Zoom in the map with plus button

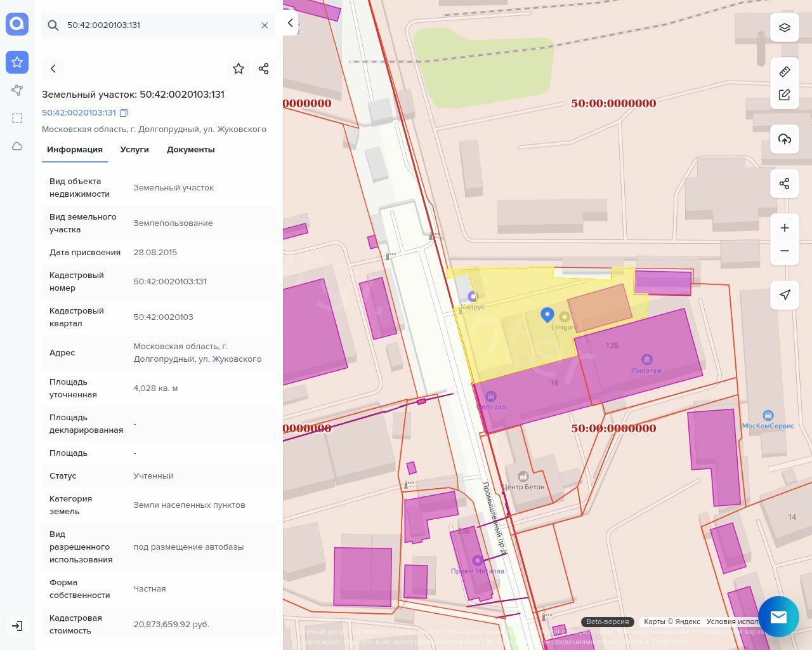point(785,228)
